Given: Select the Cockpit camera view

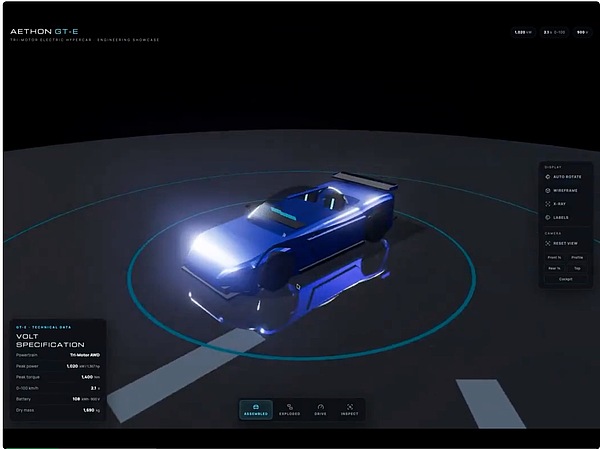Looking at the screenshot, I should [566, 279].
